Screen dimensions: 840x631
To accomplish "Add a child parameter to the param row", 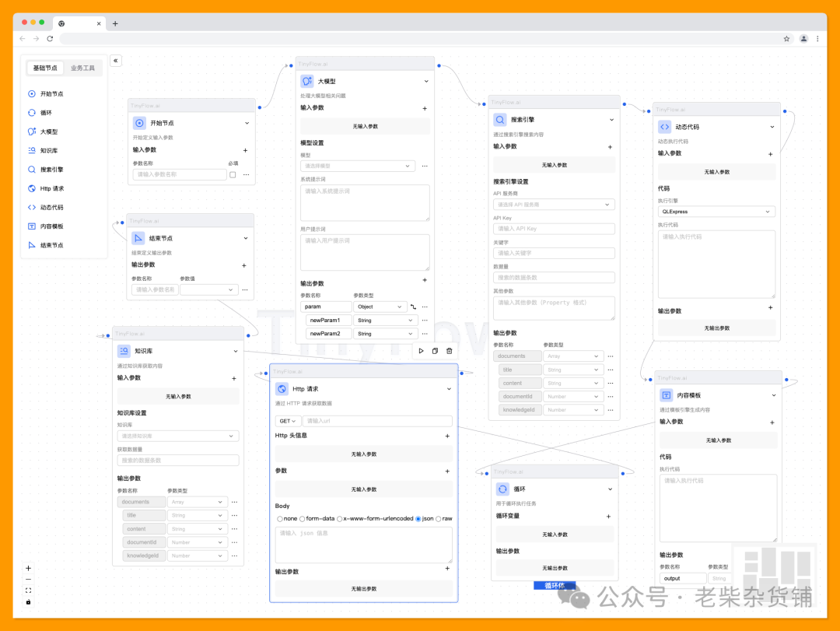I will point(413,307).
